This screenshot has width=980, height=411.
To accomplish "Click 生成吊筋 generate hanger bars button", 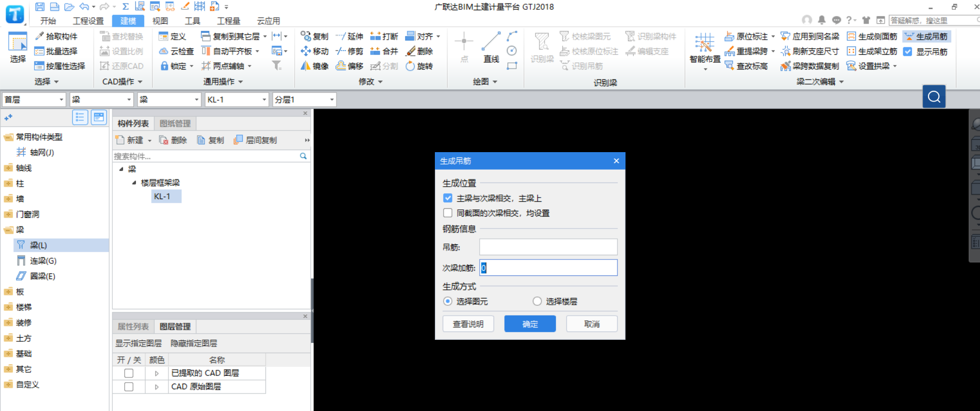I will (926, 36).
